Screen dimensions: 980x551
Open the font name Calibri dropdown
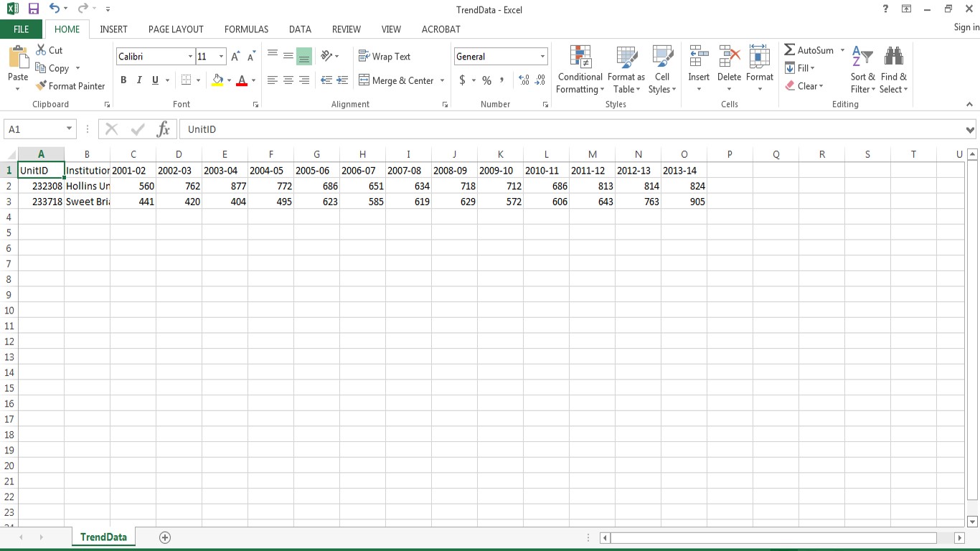coord(190,57)
